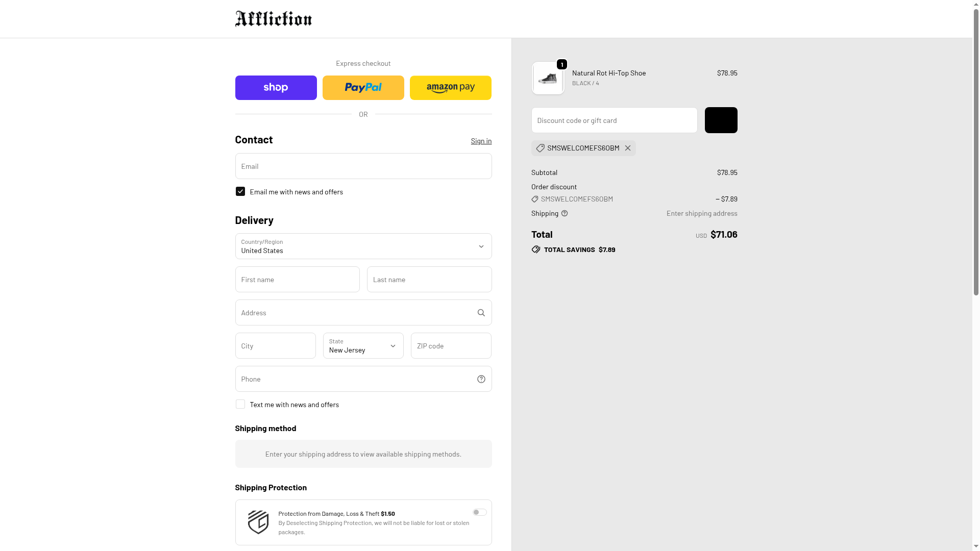Pay with Amazon Pay express checkout
This screenshot has width=980, height=551.
pyautogui.click(x=450, y=88)
